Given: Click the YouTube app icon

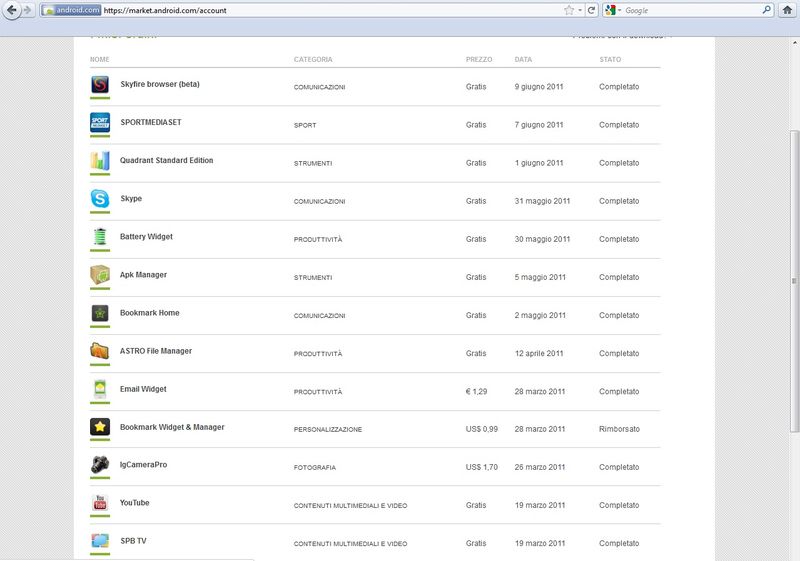Looking at the screenshot, I should [100, 503].
